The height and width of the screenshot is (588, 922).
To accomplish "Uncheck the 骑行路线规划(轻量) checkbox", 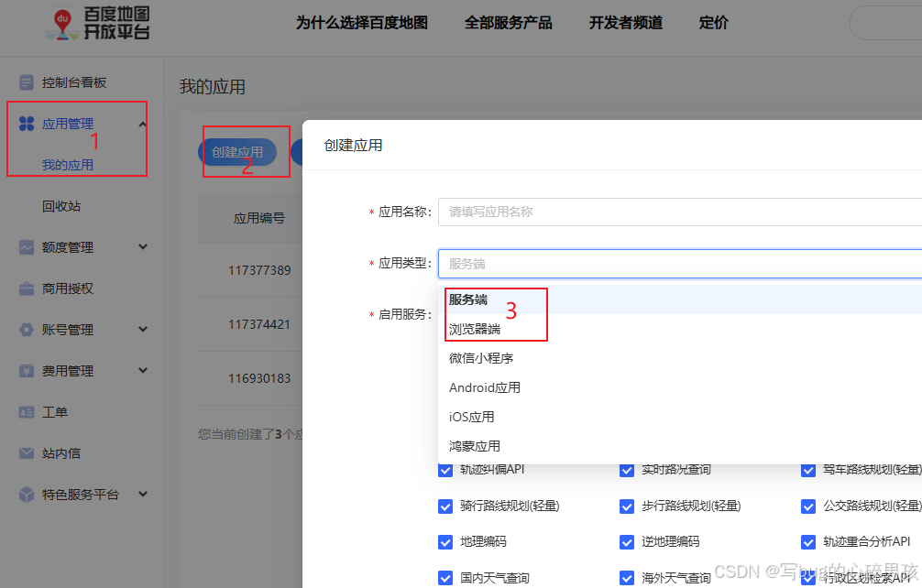I will 445,506.
